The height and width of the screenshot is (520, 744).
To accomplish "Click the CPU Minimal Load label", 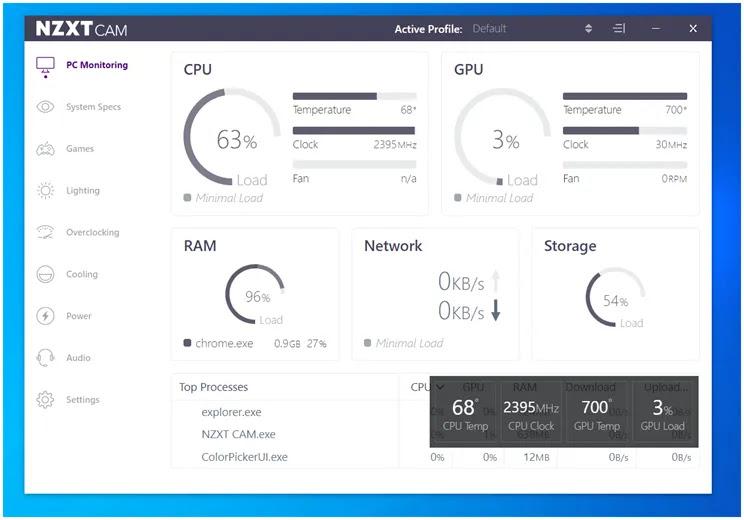I will point(229,198).
